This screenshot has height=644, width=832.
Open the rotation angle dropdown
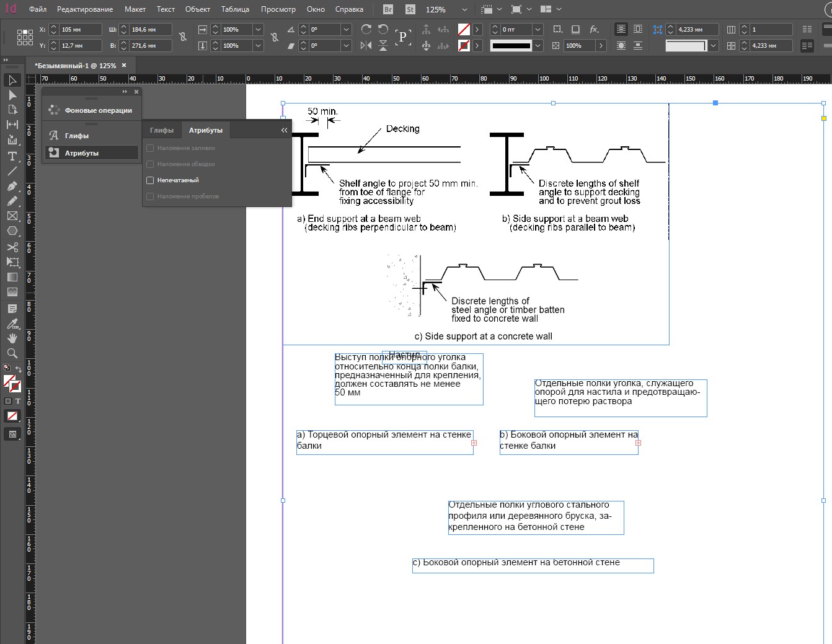click(x=346, y=29)
